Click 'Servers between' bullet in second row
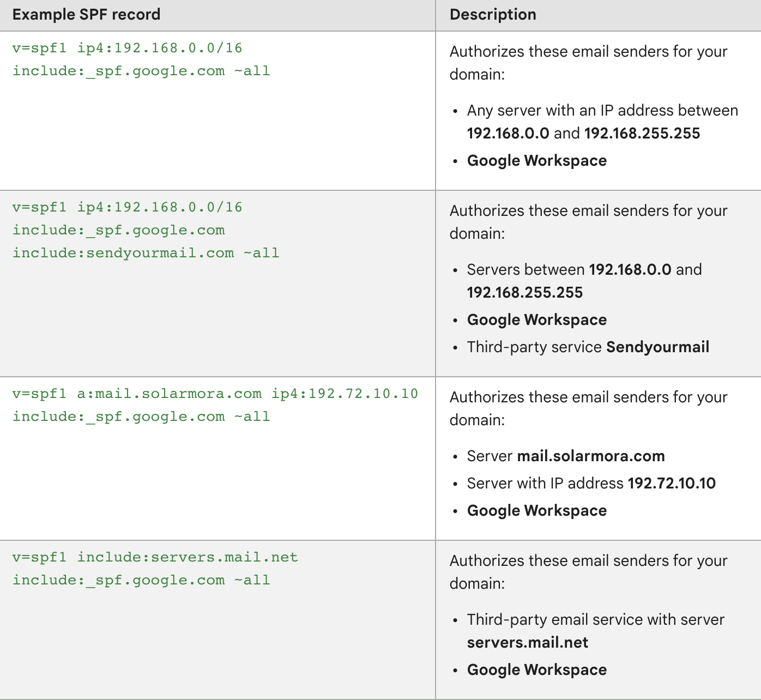 tap(584, 281)
